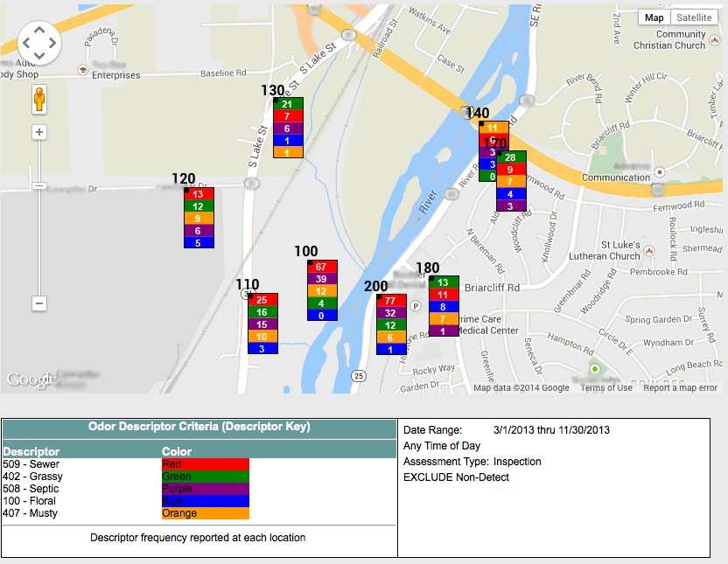Switch to Satellite view tab

tap(694, 17)
